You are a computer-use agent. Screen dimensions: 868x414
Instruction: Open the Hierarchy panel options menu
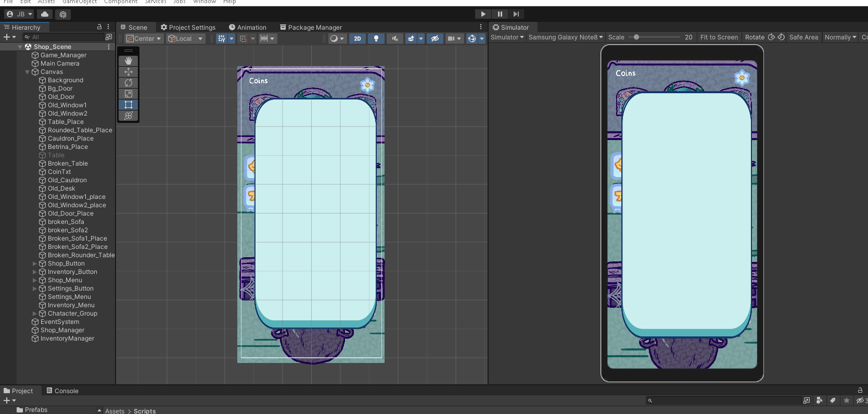coord(108,27)
